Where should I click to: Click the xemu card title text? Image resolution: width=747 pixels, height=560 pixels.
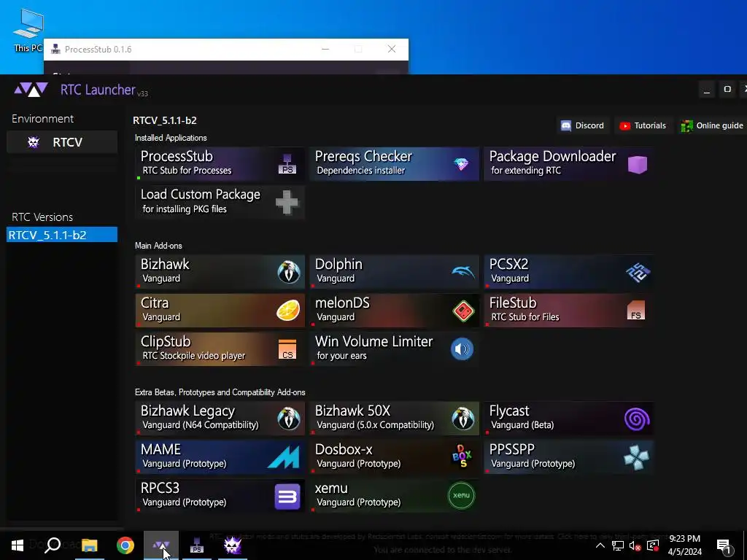[x=331, y=489]
